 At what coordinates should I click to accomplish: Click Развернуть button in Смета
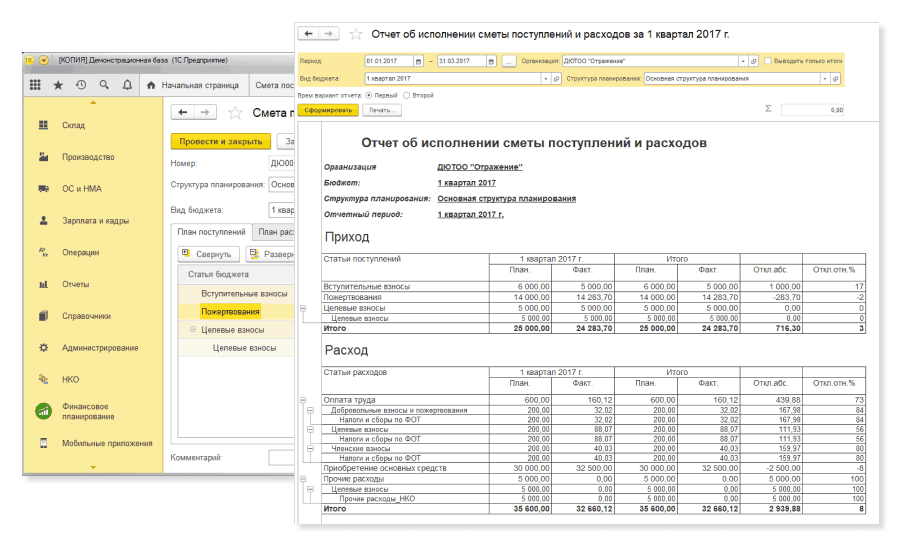click(x=270, y=254)
